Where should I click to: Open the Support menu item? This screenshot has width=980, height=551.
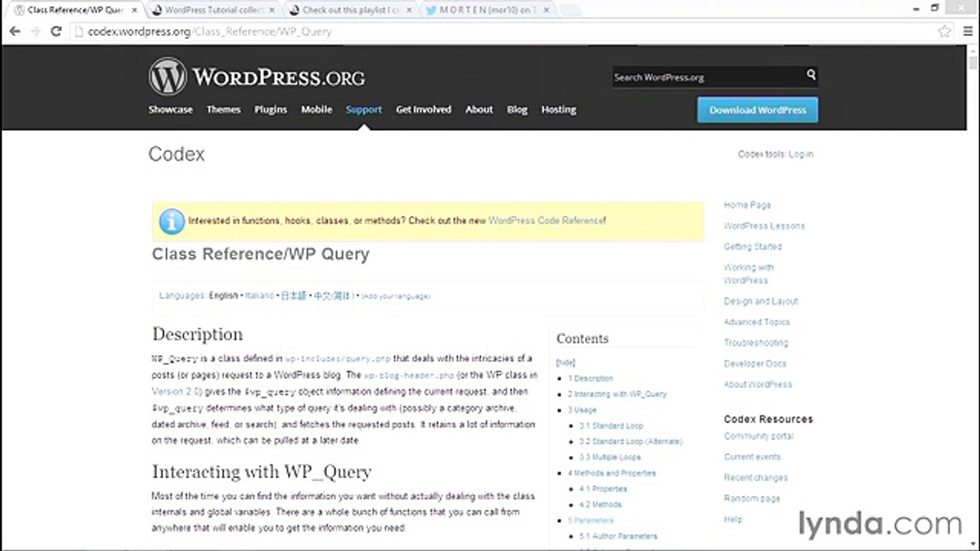coord(364,109)
